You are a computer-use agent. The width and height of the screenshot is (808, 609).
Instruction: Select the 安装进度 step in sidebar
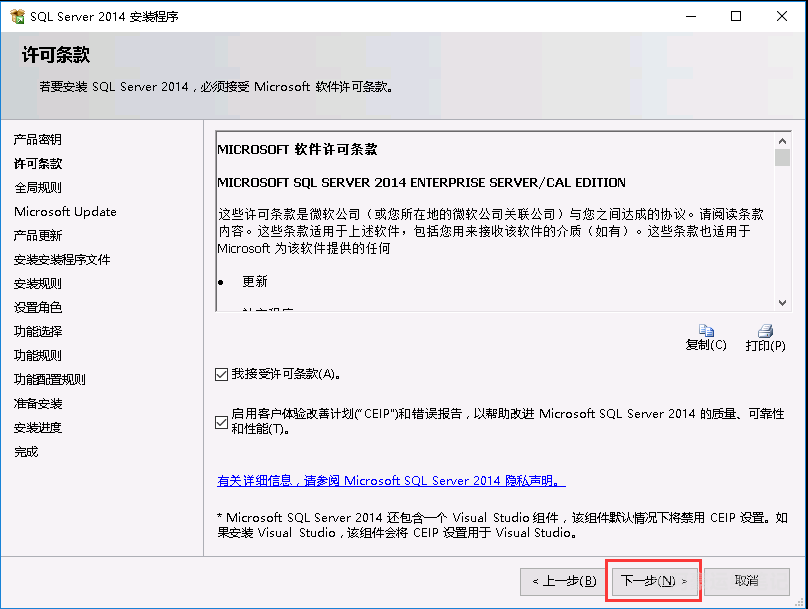[38, 428]
